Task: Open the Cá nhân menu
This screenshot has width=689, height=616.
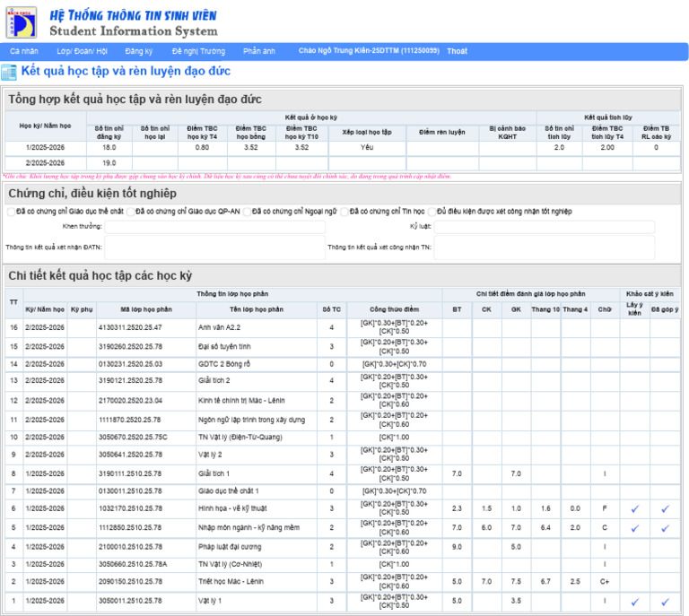Action: tap(23, 51)
